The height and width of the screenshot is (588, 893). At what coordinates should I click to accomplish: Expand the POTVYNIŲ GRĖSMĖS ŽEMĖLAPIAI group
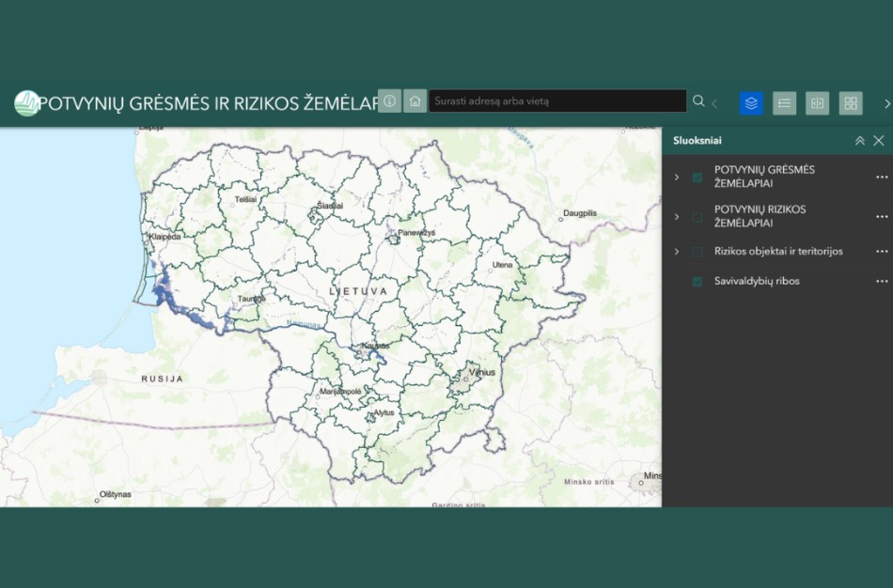[676, 176]
